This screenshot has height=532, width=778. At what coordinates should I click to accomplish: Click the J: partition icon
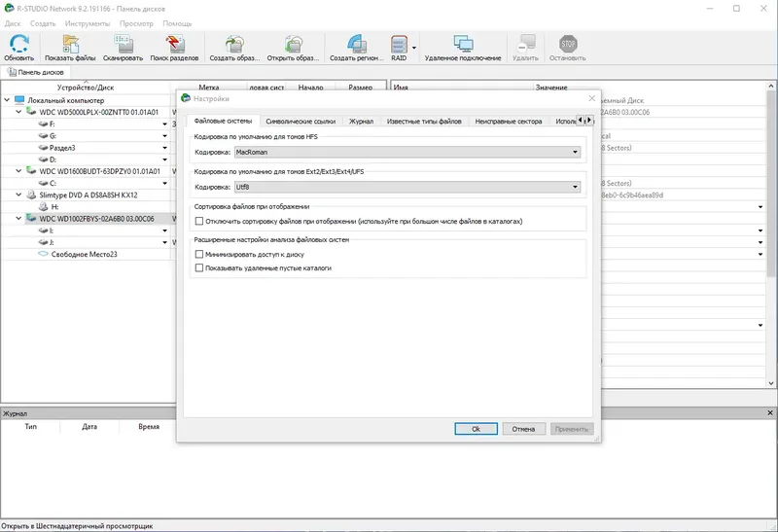43,242
